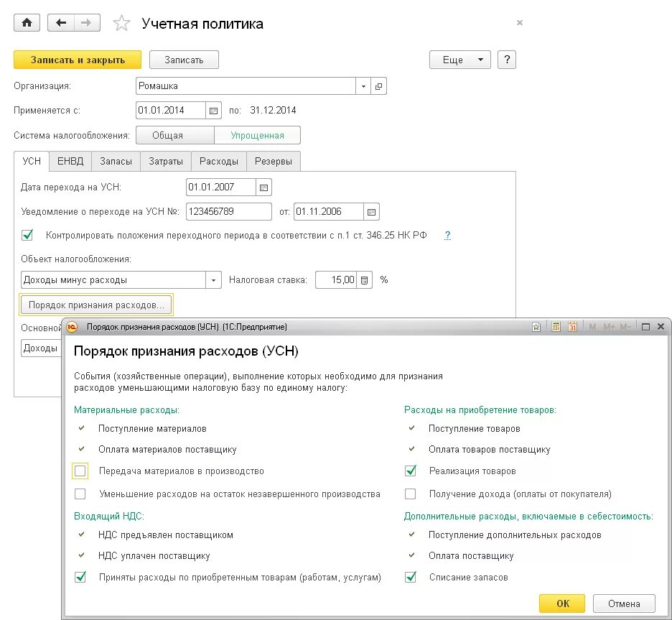This screenshot has height=620, width=672.
Task: Open calendar for Дата перехода на УСН
Action: [x=263, y=188]
